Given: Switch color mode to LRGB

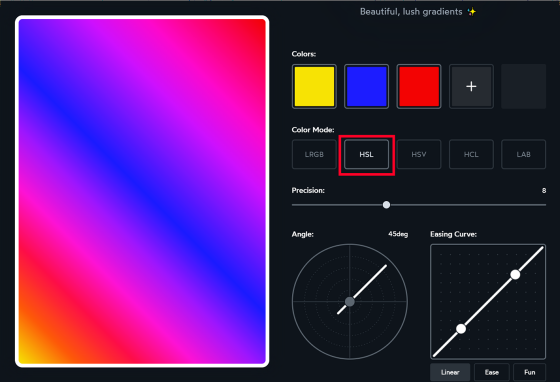Looking at the screenshot, I should pos(314,154).
